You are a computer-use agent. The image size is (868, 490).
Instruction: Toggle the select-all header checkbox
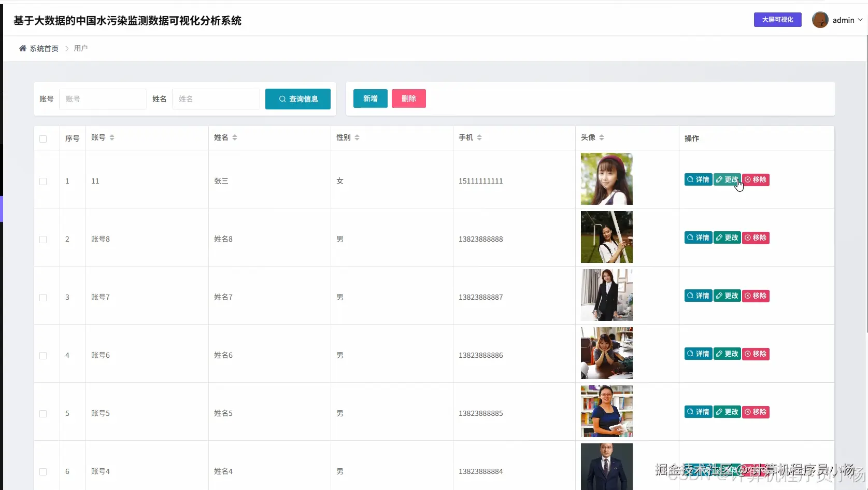pos(43,138)
